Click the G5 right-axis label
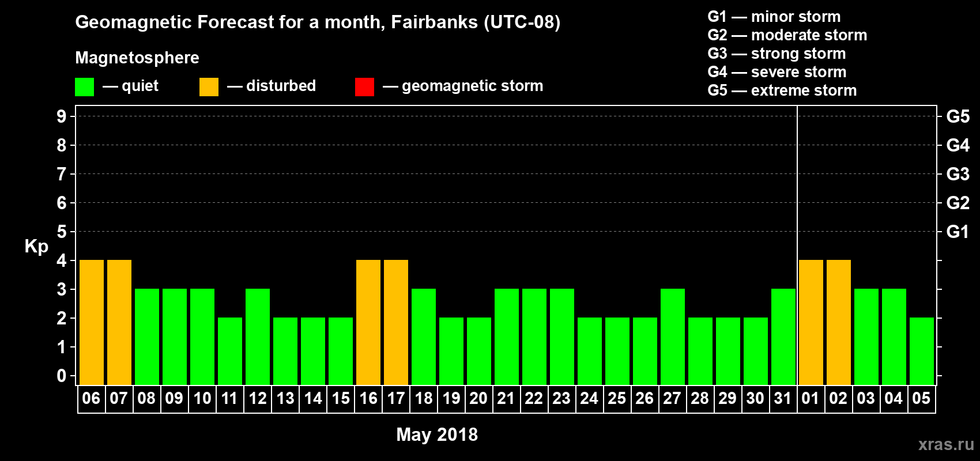980x461 pixels. (958, 116)
